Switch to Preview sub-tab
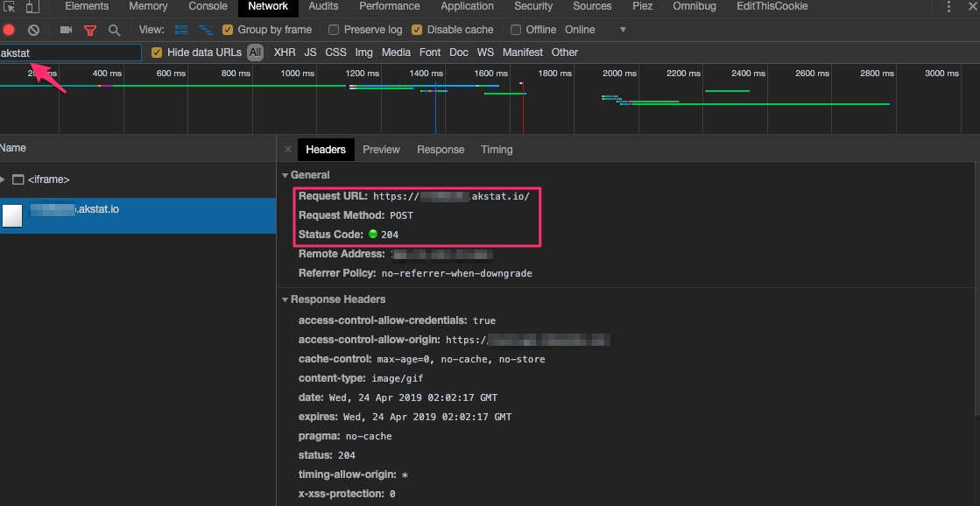Screen dimensions: 980x506 click(x=381, y=150)
